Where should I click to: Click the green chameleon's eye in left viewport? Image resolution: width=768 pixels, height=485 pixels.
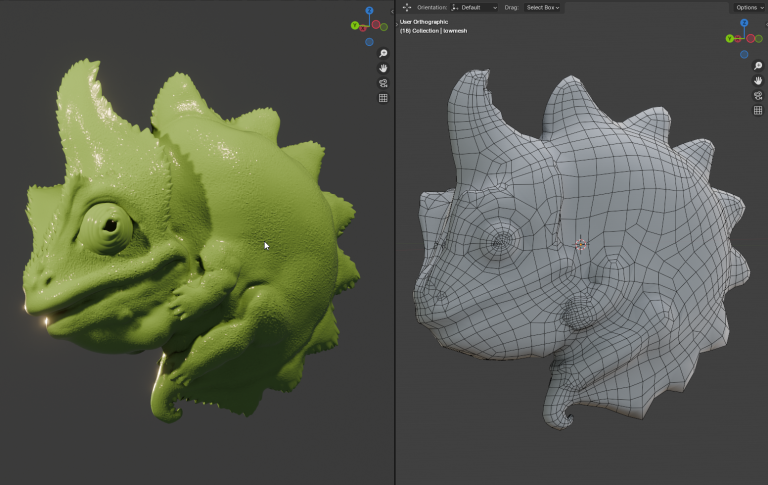pos(106,228)
